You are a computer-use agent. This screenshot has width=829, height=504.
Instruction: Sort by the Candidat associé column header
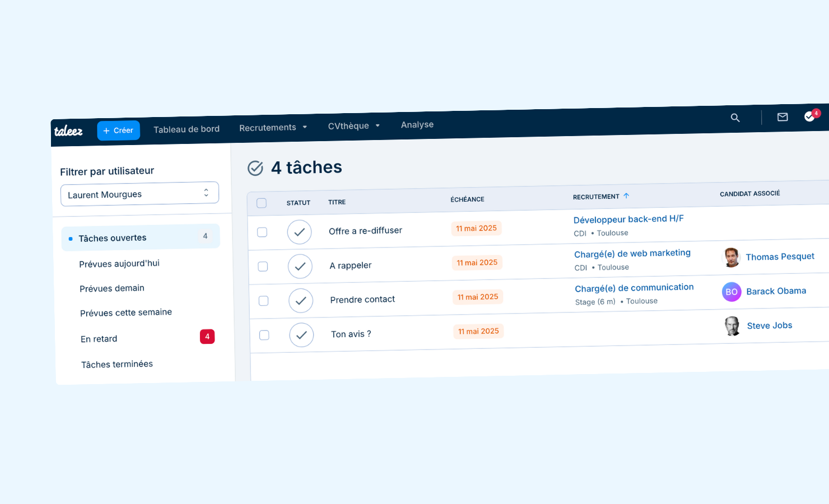click(x=749, y=194)
